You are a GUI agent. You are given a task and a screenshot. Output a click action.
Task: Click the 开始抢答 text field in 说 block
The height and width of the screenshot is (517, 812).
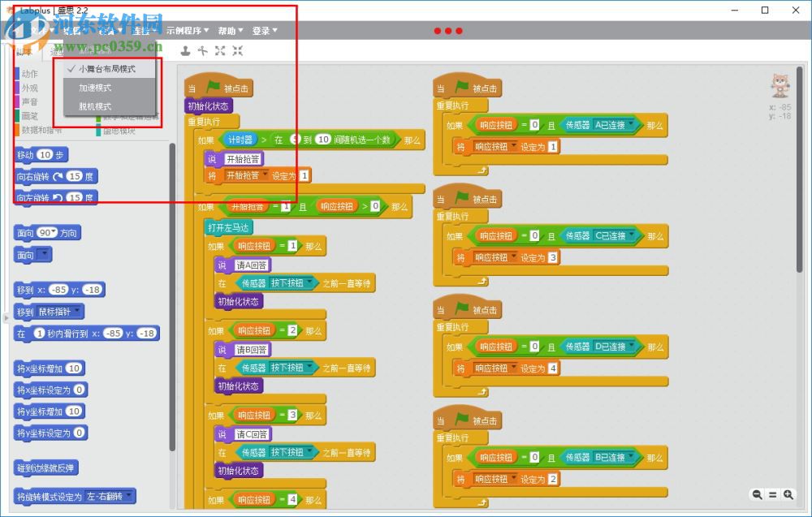[x=243, y=159]
